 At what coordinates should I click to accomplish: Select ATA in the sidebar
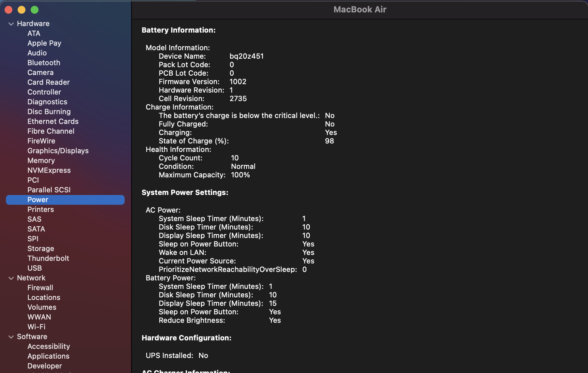coord(34,34)
